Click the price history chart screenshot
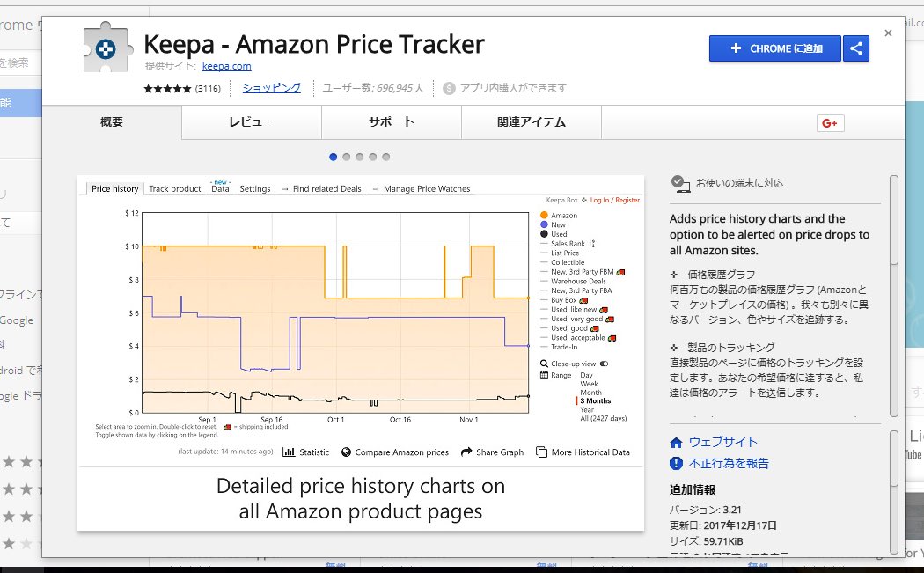924x573 pixels. click(x=361, y=353)
